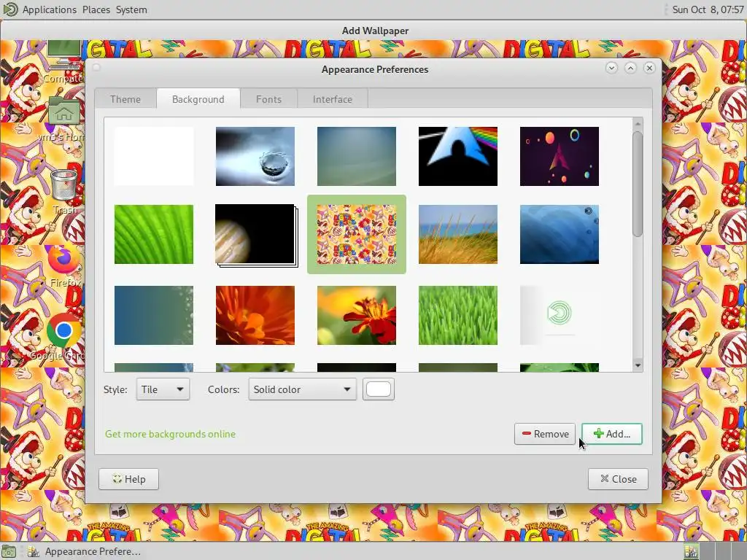Click Get more backgrounds online link
Viewport: 747px width, 560px height.
[x=170, y=434]
